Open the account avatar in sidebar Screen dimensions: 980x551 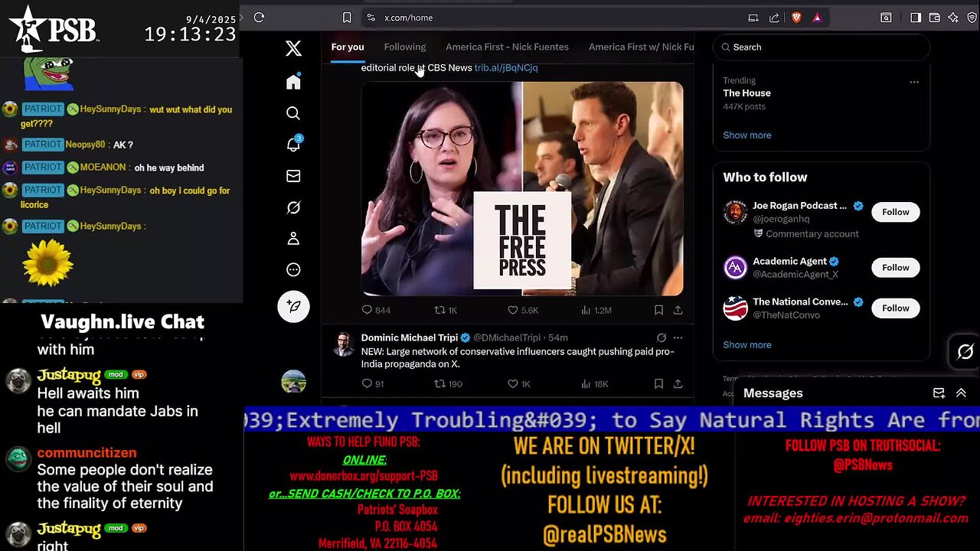tap(293, 381)
